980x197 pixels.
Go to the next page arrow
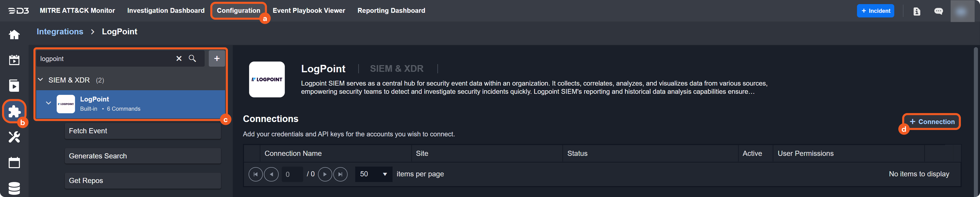tap(325, 174)
